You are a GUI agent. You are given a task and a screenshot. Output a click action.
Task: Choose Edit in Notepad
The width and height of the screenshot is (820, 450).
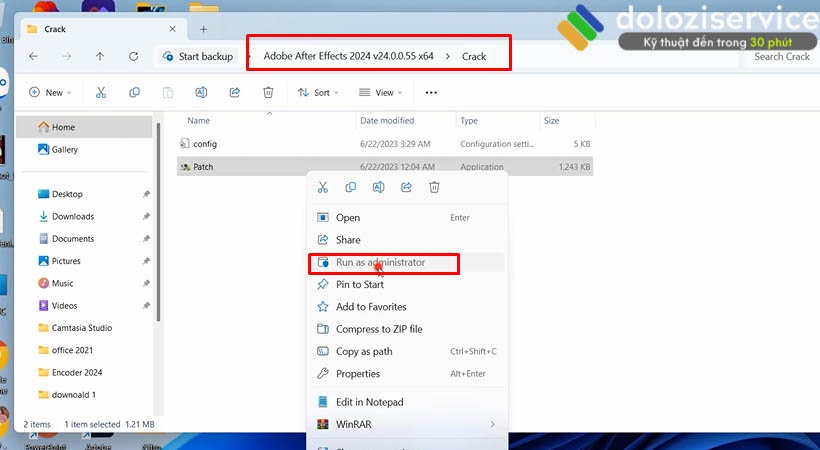[407, 402]
